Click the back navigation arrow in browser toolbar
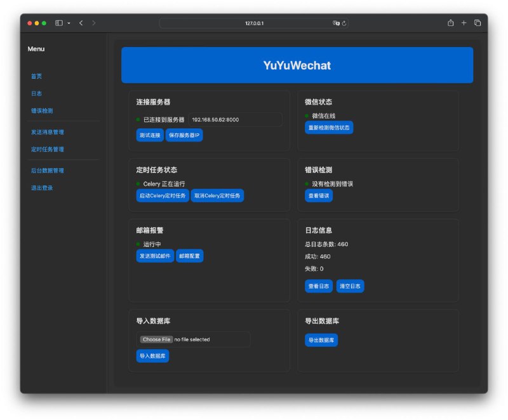This screenshot has height=420, width=508. pos(81,23)
